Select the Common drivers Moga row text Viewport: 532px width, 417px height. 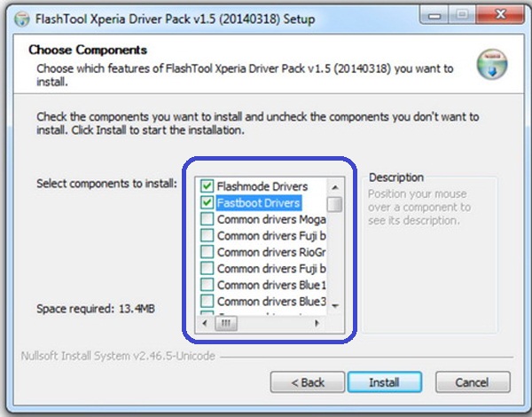[x=271, y=219]
